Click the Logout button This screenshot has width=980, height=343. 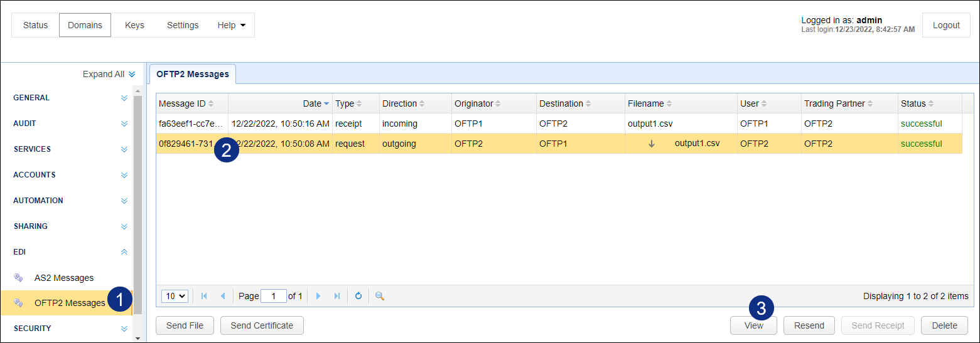coord(946,25)
